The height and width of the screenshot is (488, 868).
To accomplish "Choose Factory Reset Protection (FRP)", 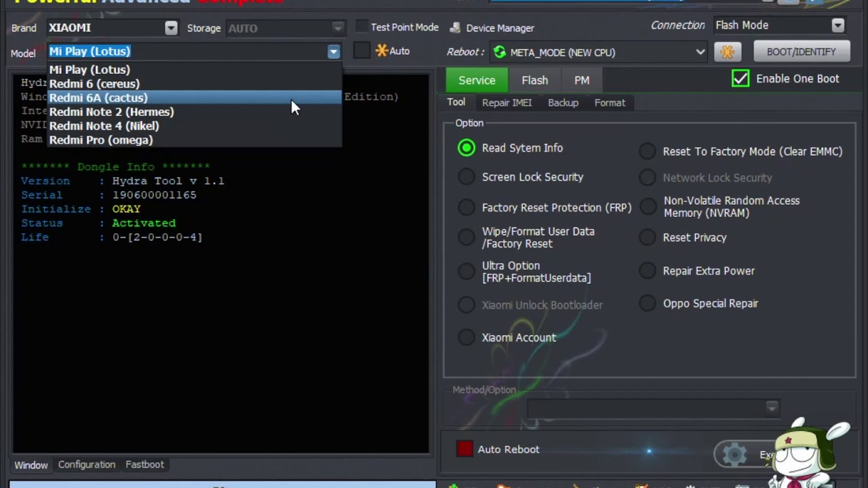I will (467, 207).
